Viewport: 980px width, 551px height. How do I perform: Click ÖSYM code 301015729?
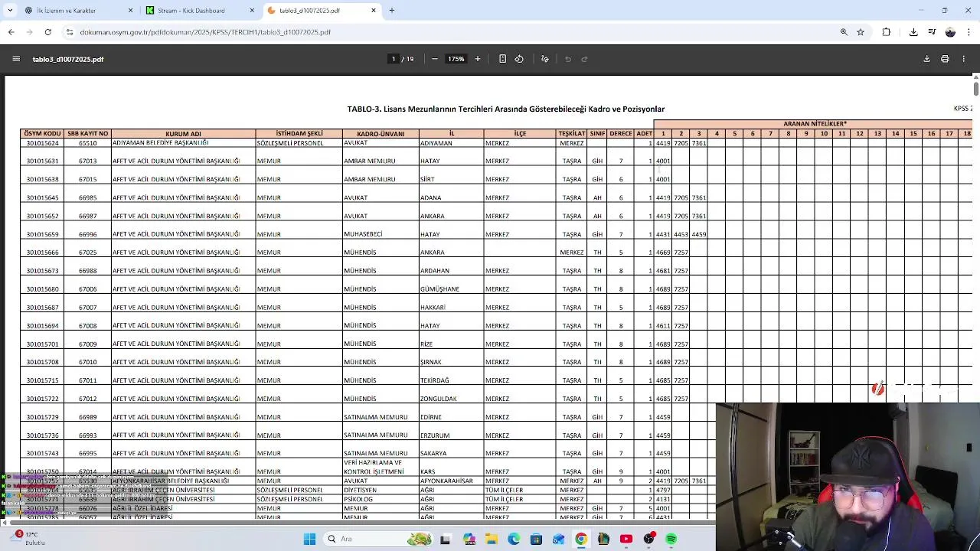42,417
